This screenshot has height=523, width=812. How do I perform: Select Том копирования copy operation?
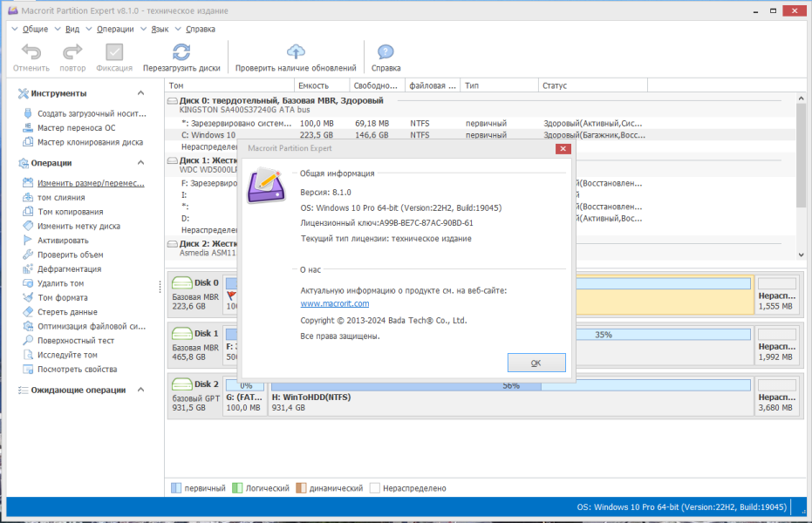click(63, 212)
